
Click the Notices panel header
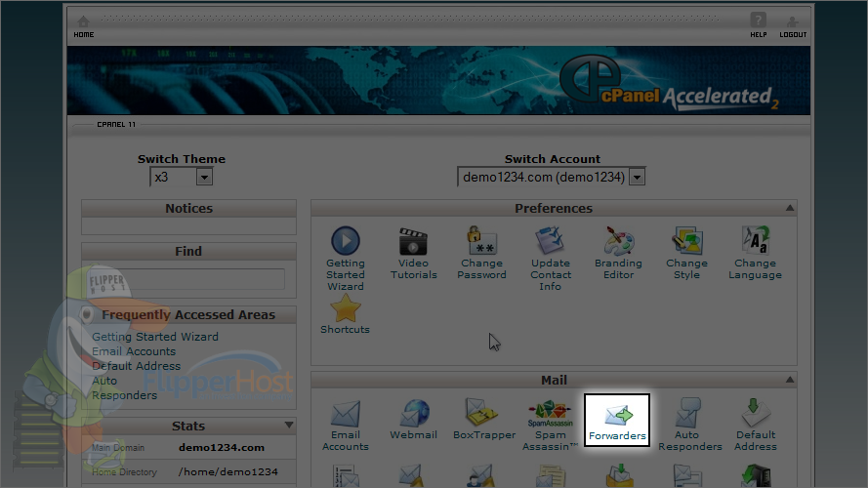tap(188, 209)
